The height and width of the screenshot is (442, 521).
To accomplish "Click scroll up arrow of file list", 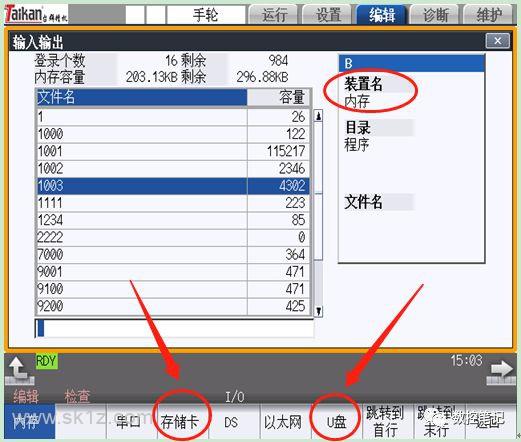I will click(x=319, y=116).
